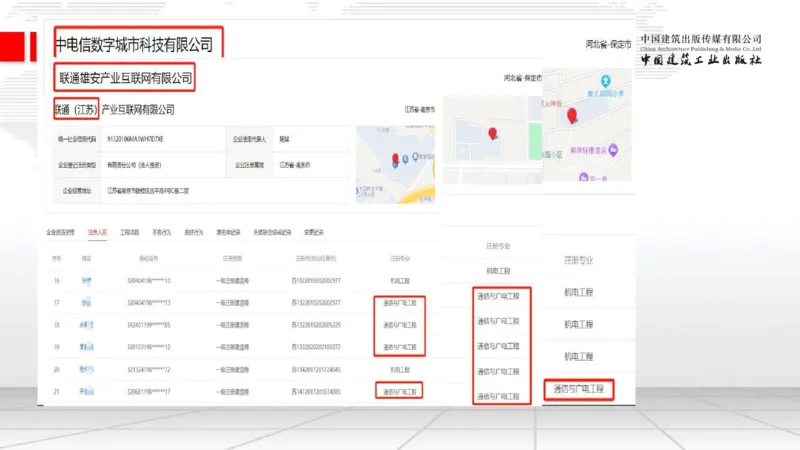Click company title 中电信数字城市科技有限公司
Screen dimensions: 800x450
point(134,45)
